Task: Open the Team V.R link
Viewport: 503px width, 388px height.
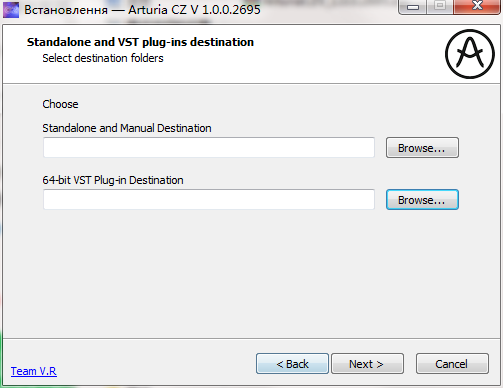Action: click(34, 371)
